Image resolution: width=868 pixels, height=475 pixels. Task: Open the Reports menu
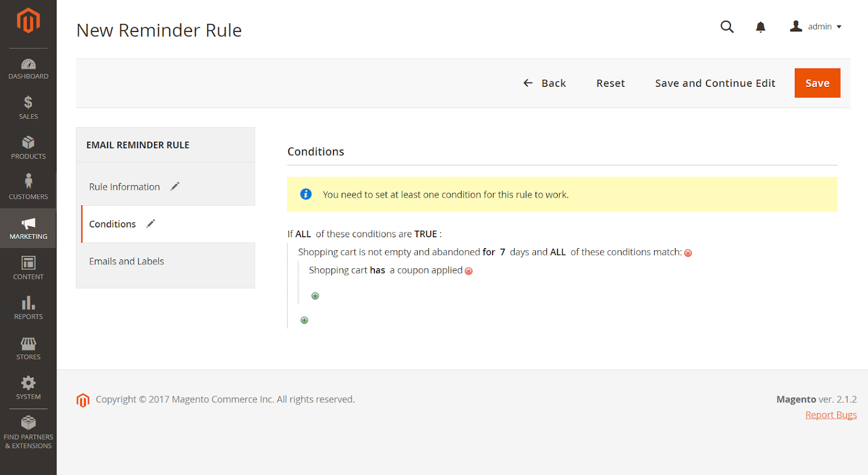[x=28, y=308]
